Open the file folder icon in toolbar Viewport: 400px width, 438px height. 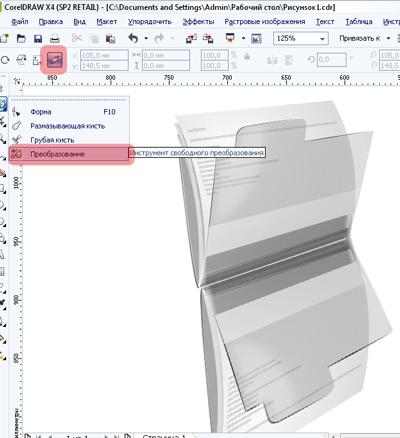21,39
